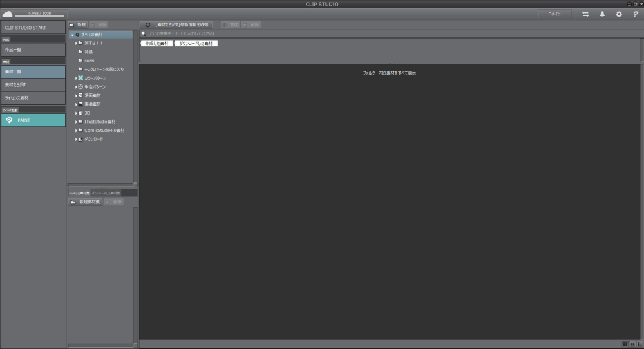Click the ダウンロード download folder icon
The image size is (644, 349).
pyautogui.click(x=80, y=139)
